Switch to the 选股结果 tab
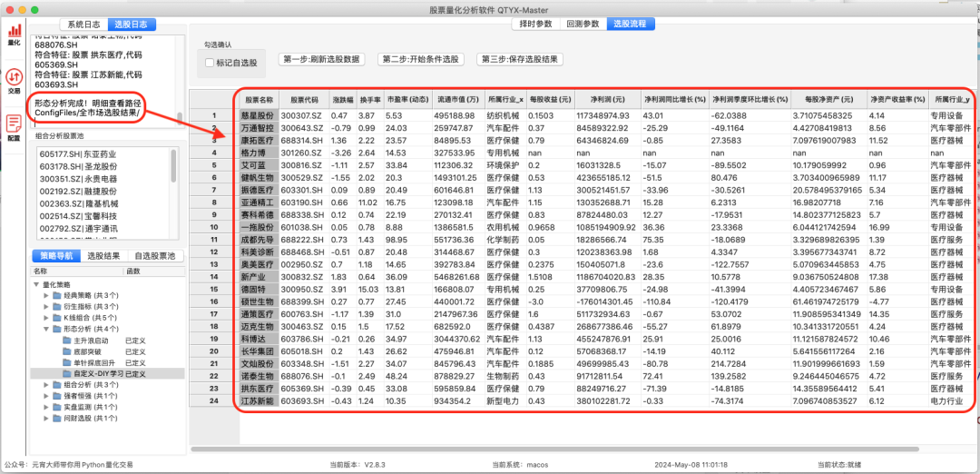The image size is (980, 474). (103, 256)
